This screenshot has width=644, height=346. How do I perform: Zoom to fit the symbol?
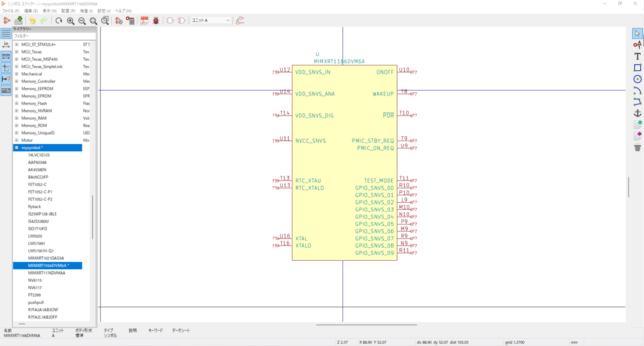tap(93, 20)
